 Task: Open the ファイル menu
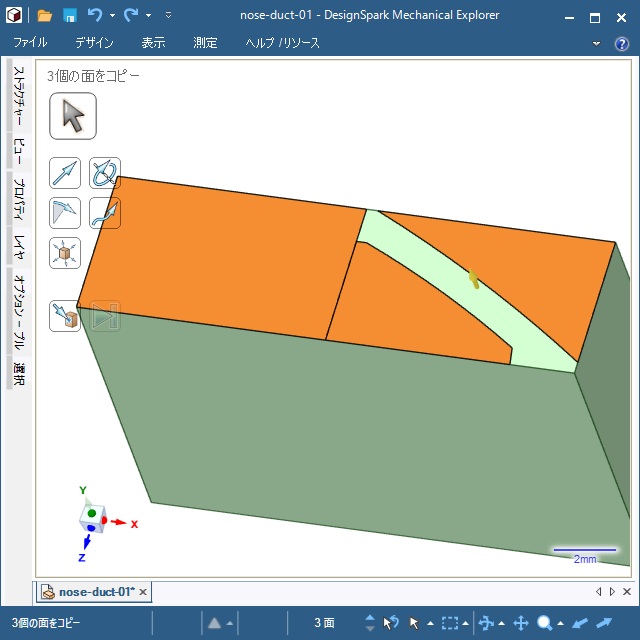[30, 43]
